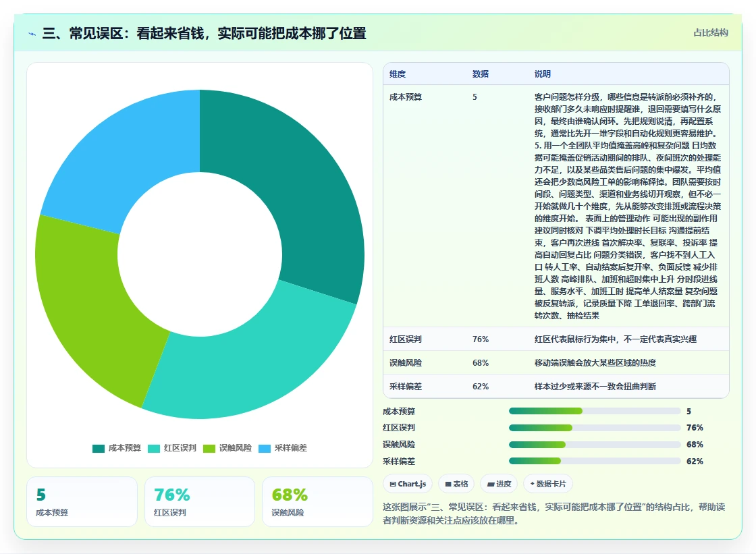Click the 误触风险 table row label
The width and height of the screenshot is (756, 554).
406,362
